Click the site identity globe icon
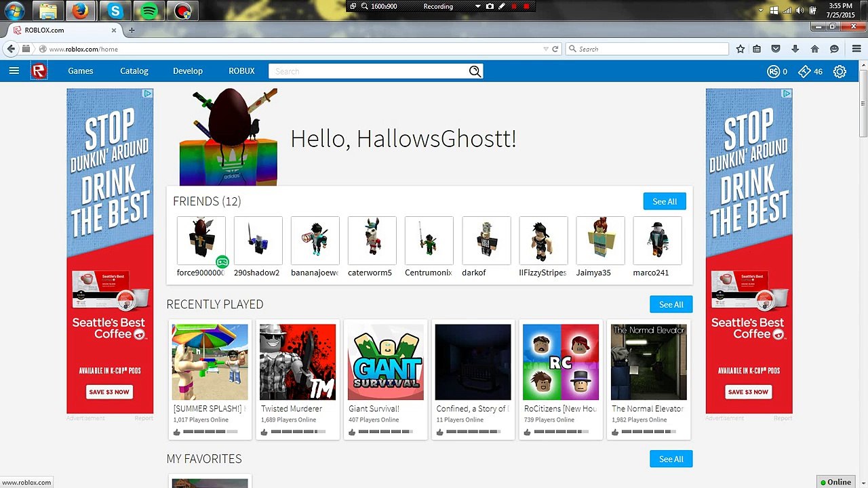Image resolution: width=868 pixels, height=488 pixels. (43, 49)
